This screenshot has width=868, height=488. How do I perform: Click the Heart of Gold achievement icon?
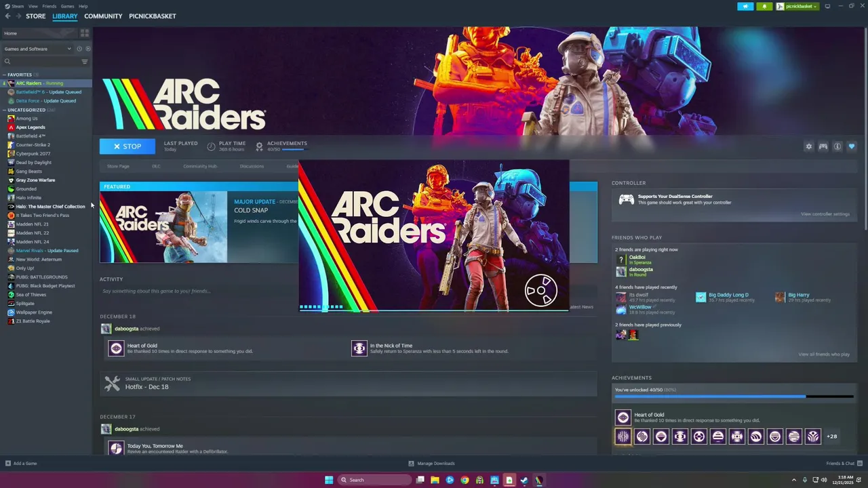pos(116,348)
